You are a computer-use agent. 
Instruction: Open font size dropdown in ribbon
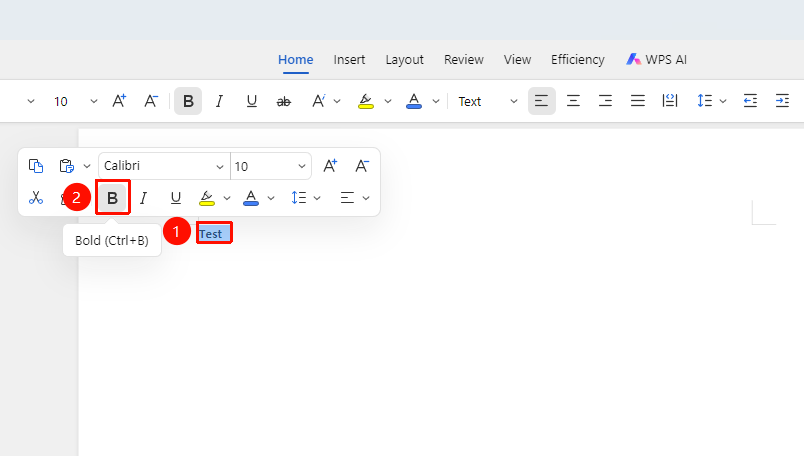coord(93,101)
